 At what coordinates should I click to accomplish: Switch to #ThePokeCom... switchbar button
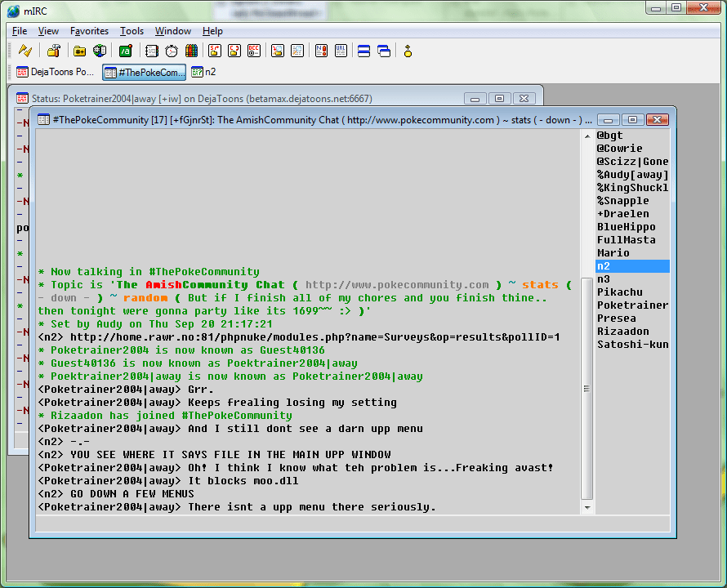[x=145, y=73]
